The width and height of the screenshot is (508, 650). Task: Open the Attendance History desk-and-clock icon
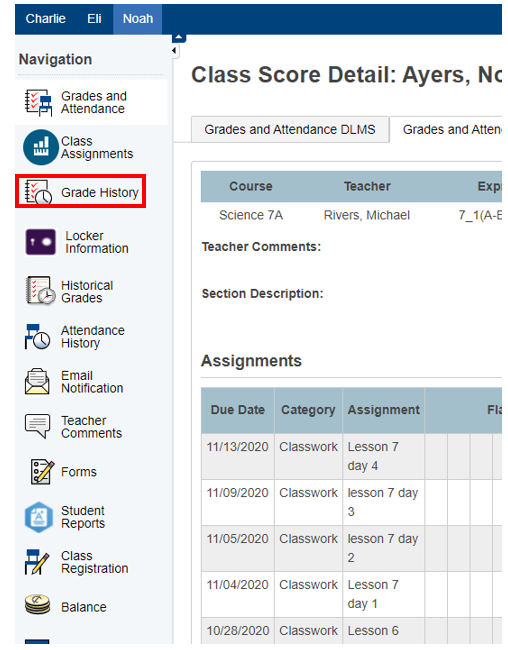(x=38, y=337)
